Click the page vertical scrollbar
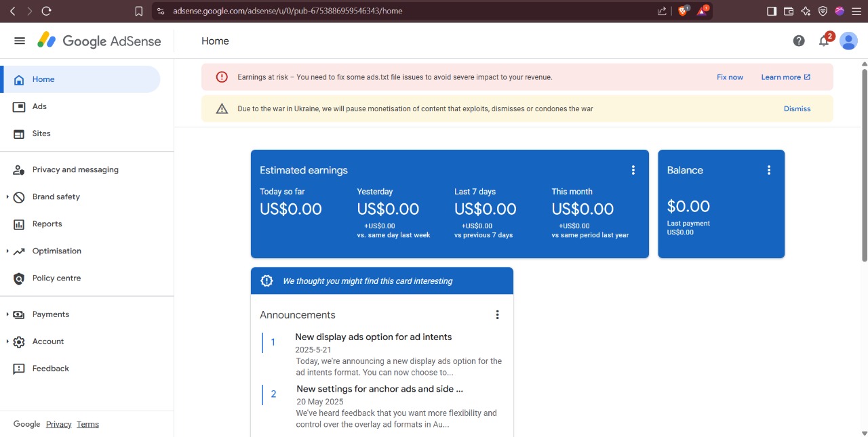This screenshot has width=868, height=437. coord(864,165)
